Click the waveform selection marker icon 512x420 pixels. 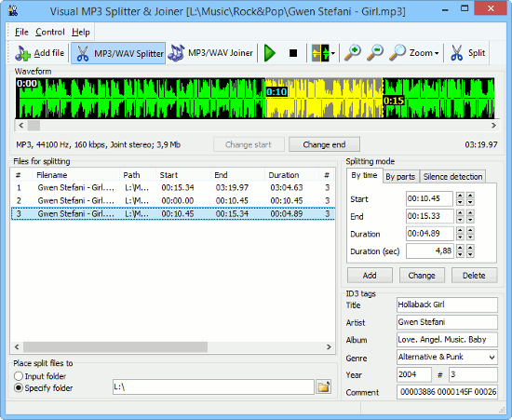[320, 53]
